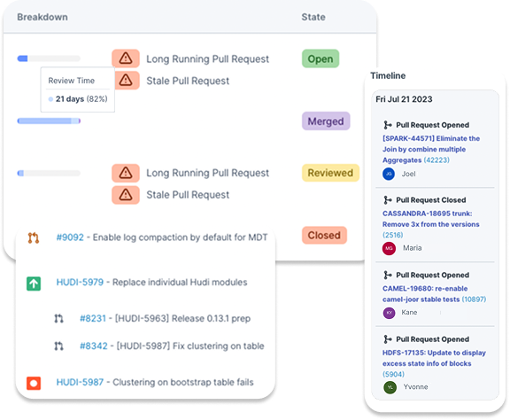Image resolution: width=510 pixels, height=420 pixels.
Task: Click the Open state badge
Action: click(x=321, y=58)
